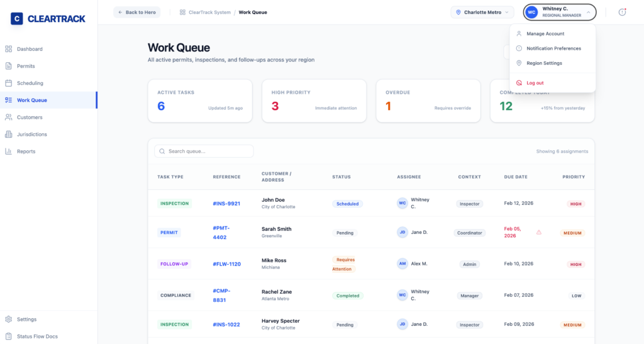This screenshot has width=644, height=344.
Task: Click the Search queue input field
Action: coord(204,151)
